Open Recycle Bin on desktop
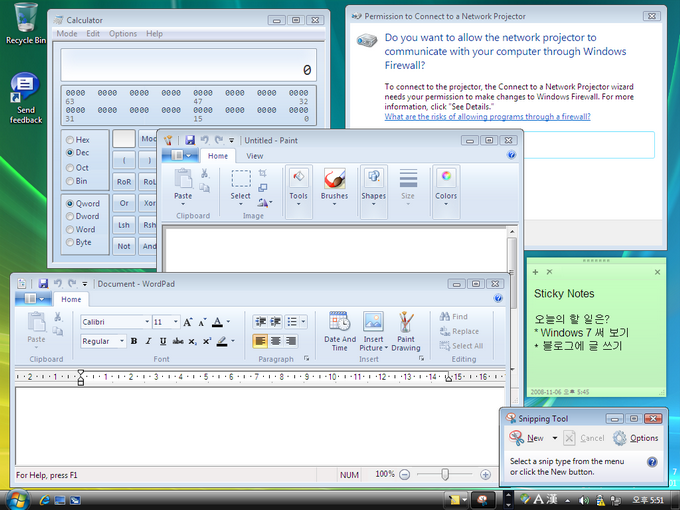Screen dimensions: 680x510 (x=26, y=23)
